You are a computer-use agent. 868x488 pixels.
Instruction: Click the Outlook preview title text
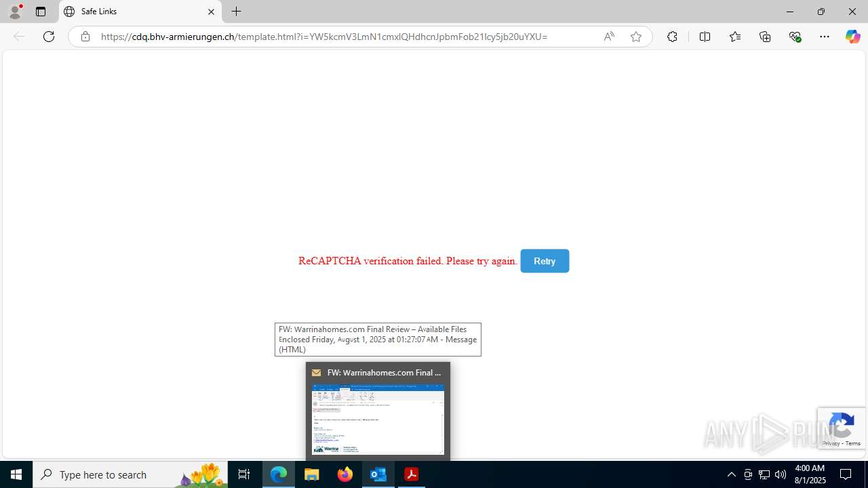coord(384,373)
